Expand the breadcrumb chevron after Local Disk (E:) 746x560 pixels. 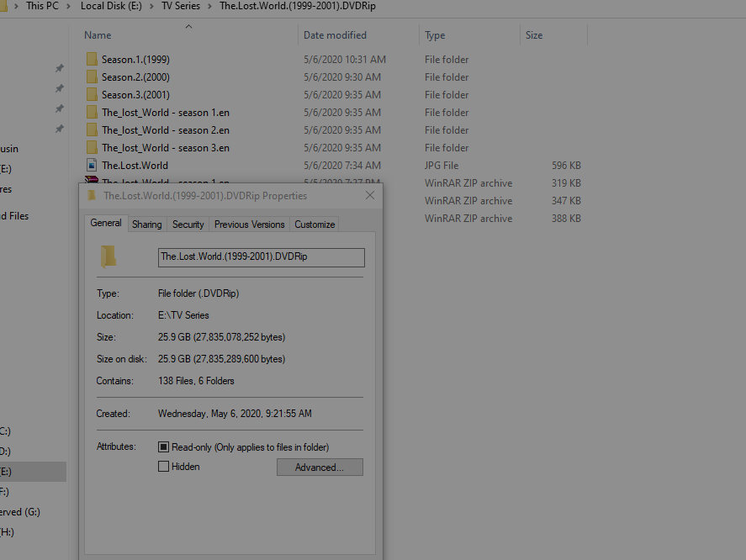[x=151, y=6]
